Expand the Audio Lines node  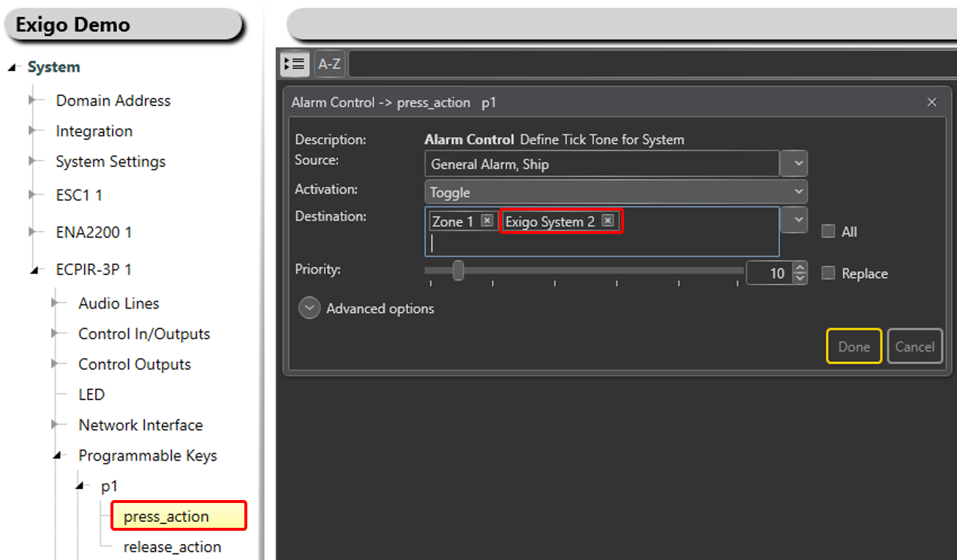pyautogui.click(x=56, y=303)
